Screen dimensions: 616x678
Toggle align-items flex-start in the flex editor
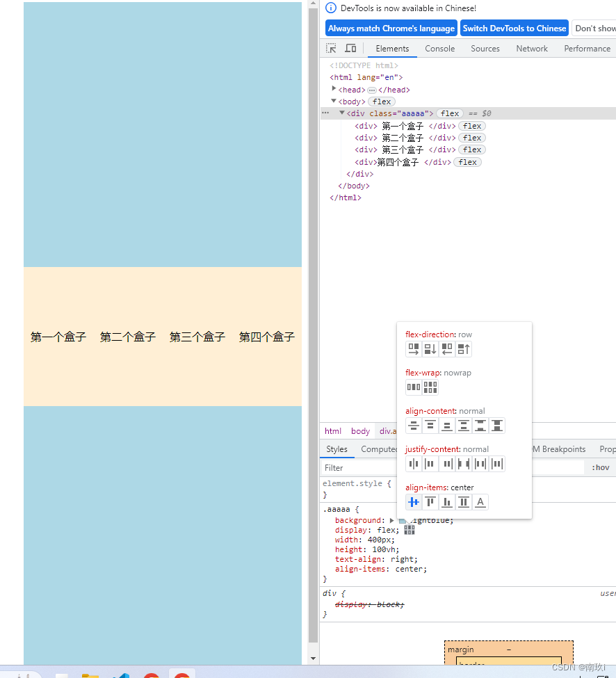[x=430, y=501]
